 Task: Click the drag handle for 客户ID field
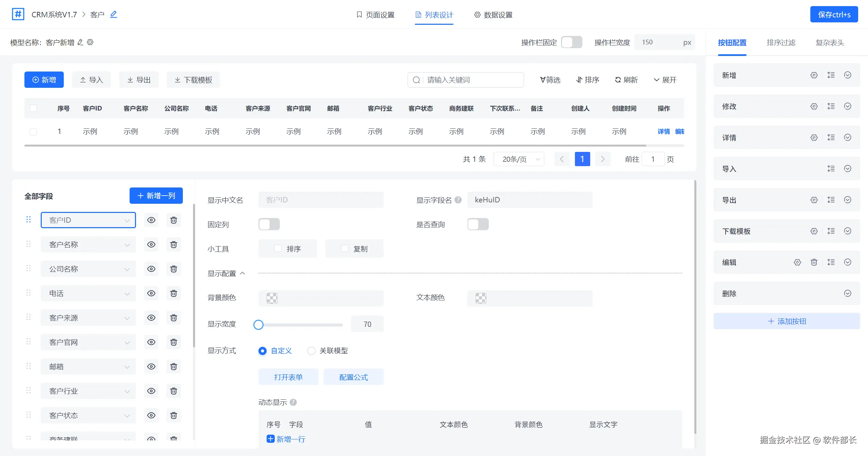[28, 220]
